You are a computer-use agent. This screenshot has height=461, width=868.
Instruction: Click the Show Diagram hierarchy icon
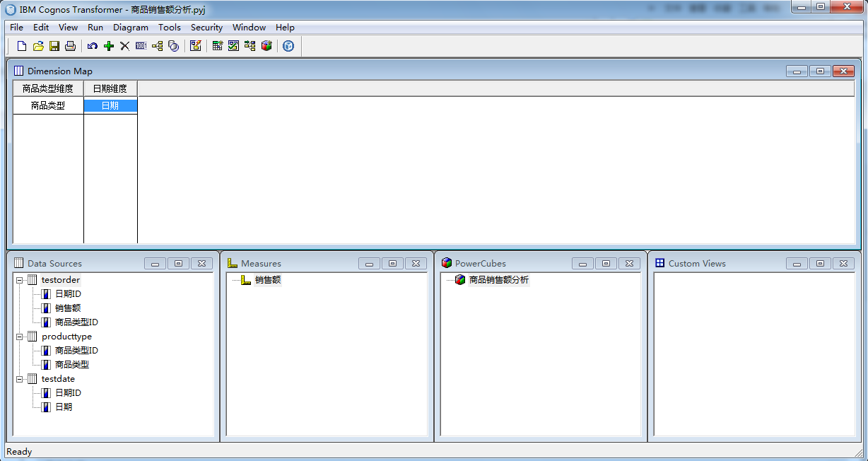157,46
